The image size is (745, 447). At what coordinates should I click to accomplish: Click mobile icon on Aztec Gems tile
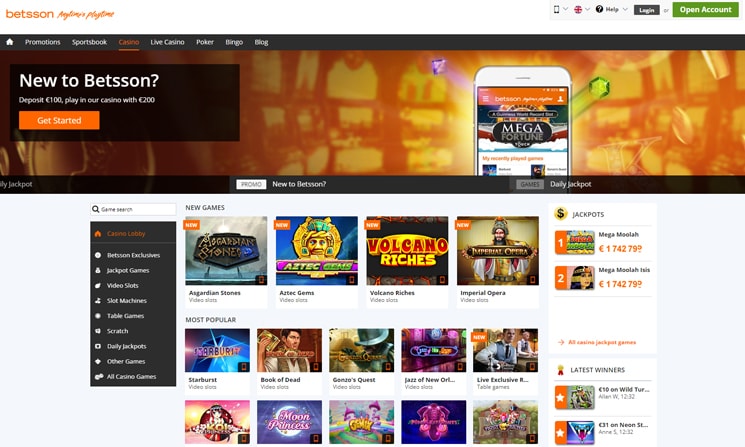pos(352,280)
